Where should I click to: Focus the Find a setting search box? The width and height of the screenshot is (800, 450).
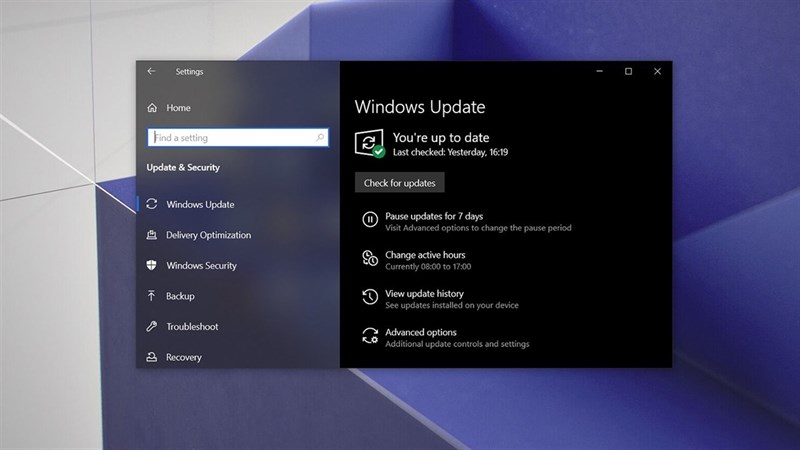point(230,138)
